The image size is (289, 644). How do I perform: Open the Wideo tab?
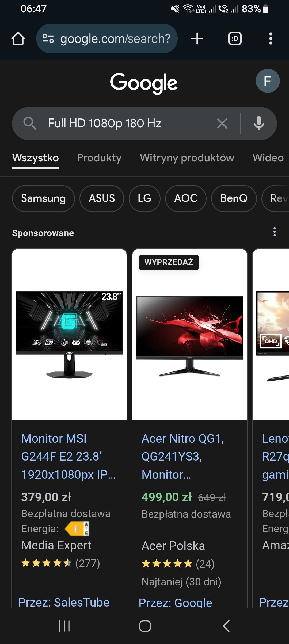pos(268,158)
